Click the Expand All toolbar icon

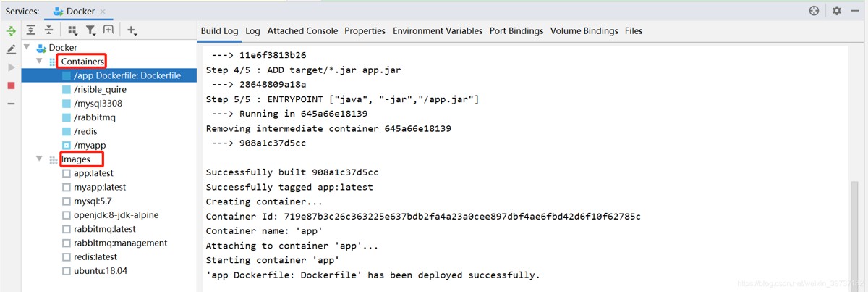coord(30,30)
